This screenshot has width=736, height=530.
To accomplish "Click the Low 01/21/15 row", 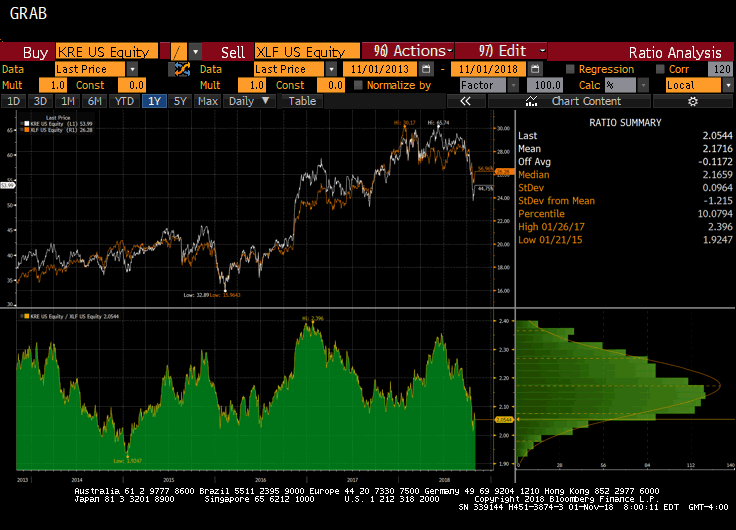I will coord(625,240).
